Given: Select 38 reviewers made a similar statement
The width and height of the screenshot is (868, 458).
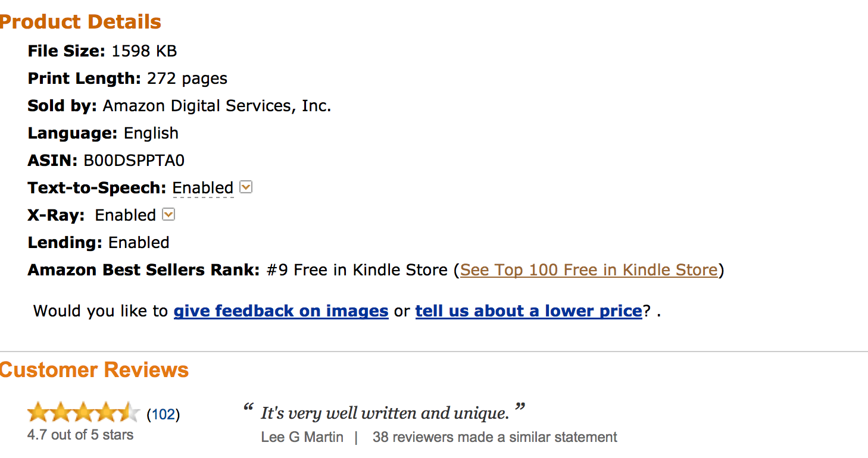Looking at the screenshot, I should tap(494, 437).
